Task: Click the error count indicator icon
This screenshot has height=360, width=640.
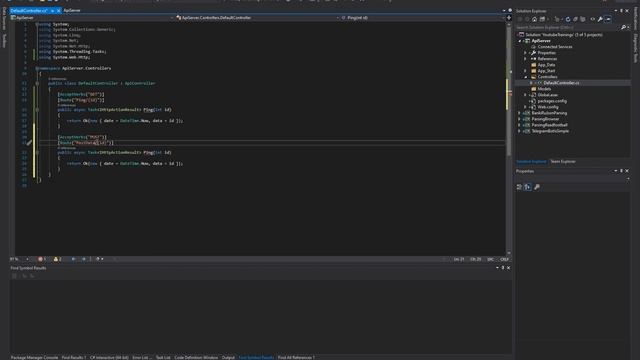Action: tap(42, 259)
